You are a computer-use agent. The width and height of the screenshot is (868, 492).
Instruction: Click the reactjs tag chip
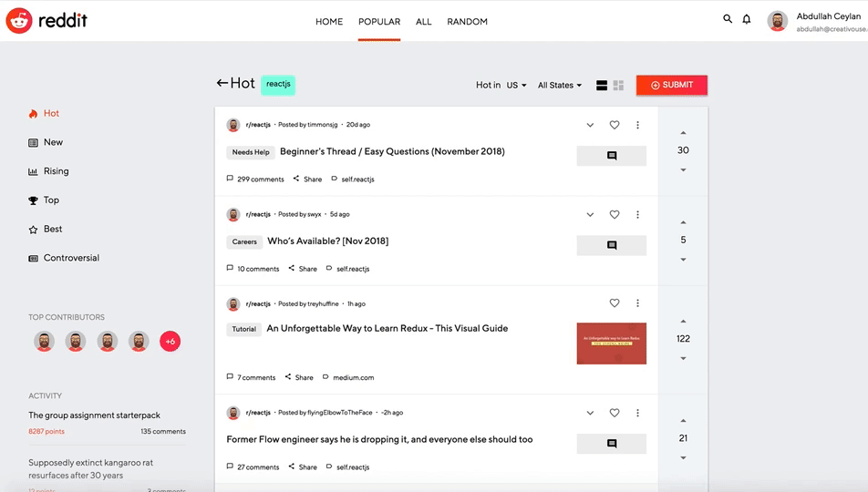coord(278,84)
